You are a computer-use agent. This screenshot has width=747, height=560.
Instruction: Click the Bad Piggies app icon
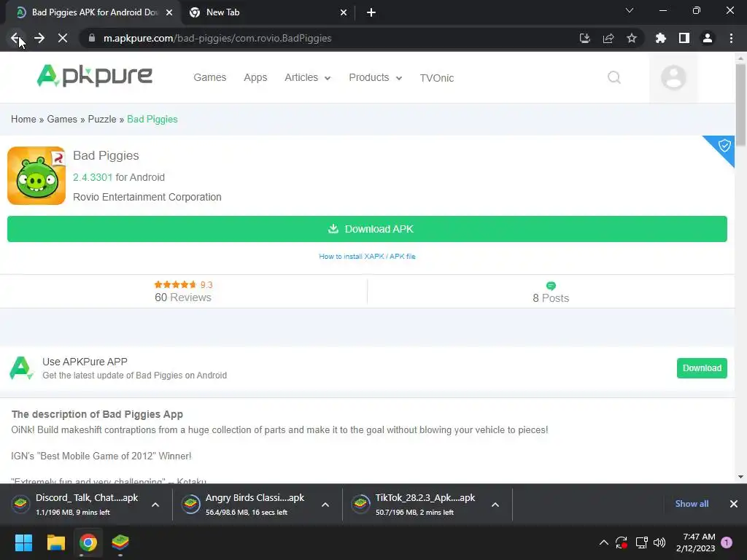click(x=36, y=176)
